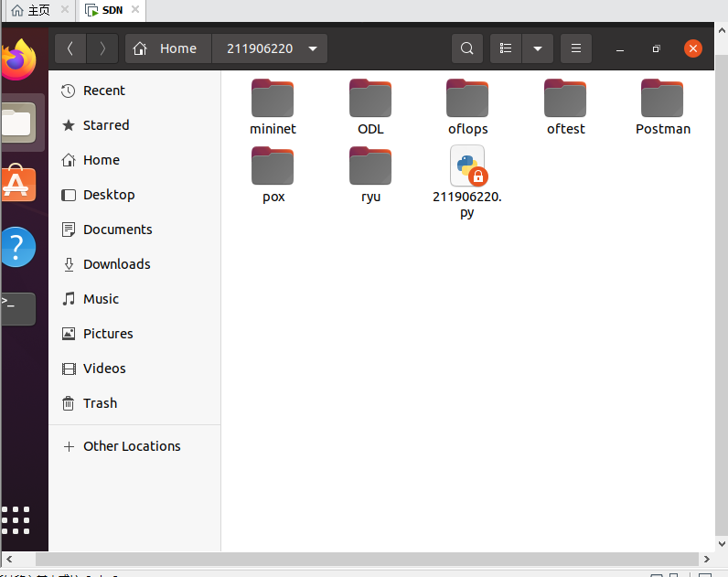Click the left arrow of horizontal scrollbar
The height and width of the screenshot is (577, 728).
coord(9,559)
